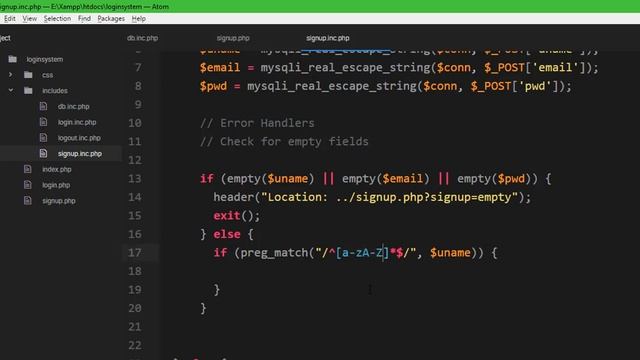The width and height of the screenshot is (640, 360).
Task: Click line number 17 in the gutter
Action: [135, 253]
